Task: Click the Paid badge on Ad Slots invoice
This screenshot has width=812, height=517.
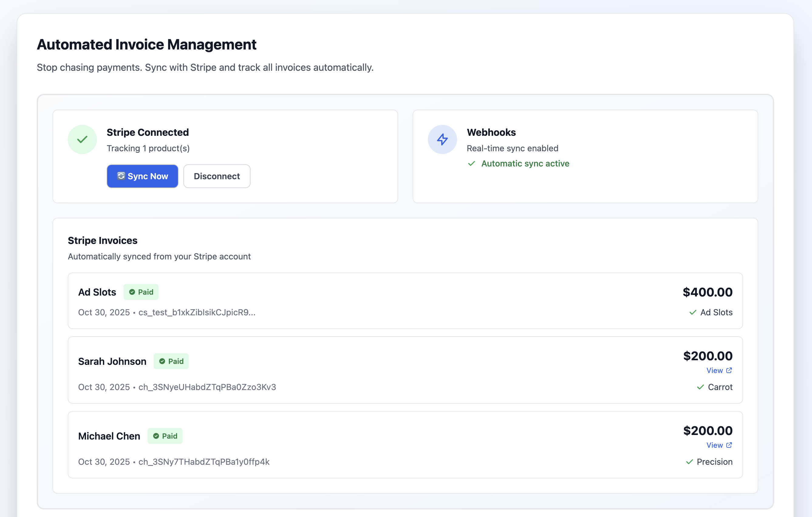Action: coord(141,292)
